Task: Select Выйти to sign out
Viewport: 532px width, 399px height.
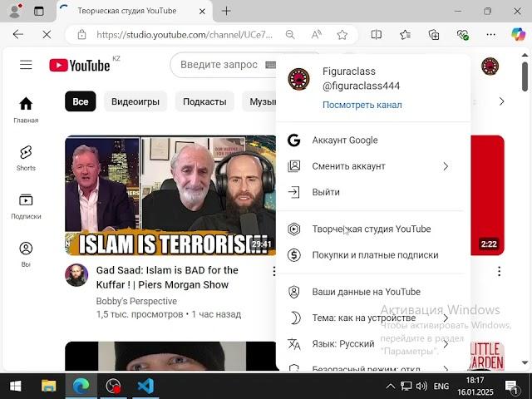Action: tap(326, 192)
